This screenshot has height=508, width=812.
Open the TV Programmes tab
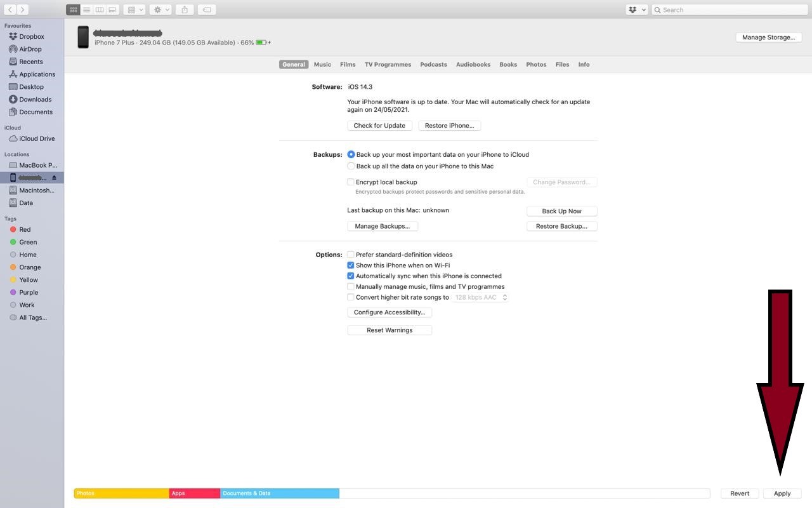pos(388,64)
